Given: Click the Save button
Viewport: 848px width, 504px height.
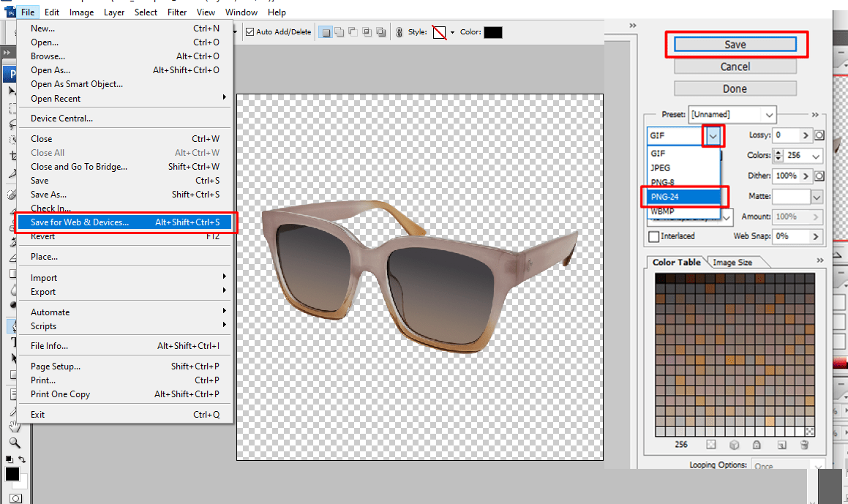Looking at the screenshot, I should click(x=735, y=44).
